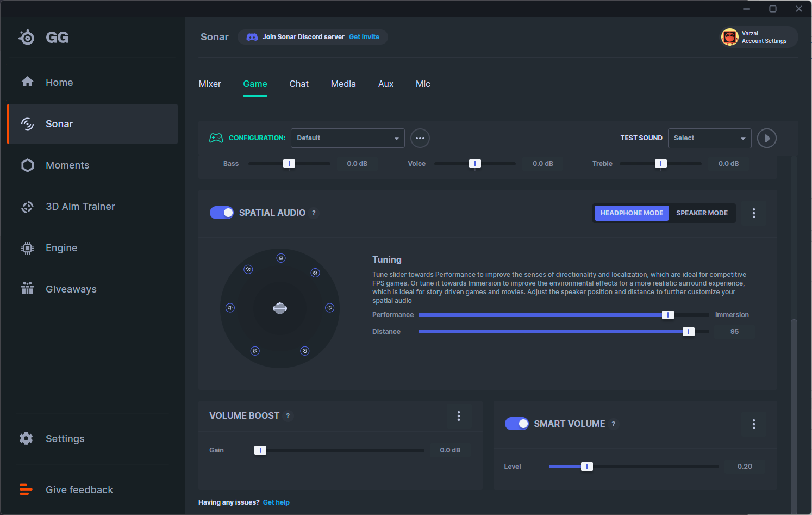Click the Get invite link
The image size is (812, 515).
[364, 37]
